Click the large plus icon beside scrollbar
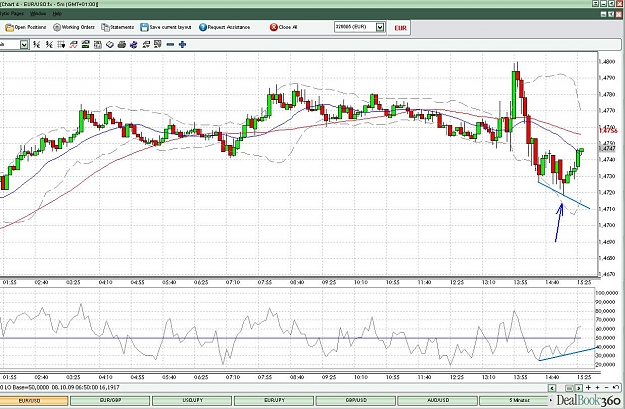625x409 pixels. (x=588, y=387)
